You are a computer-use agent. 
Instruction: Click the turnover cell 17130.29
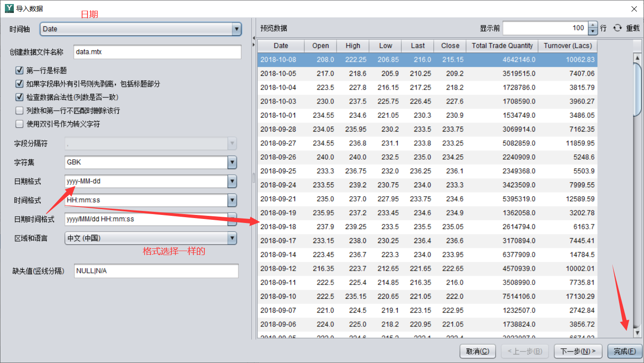568,296
